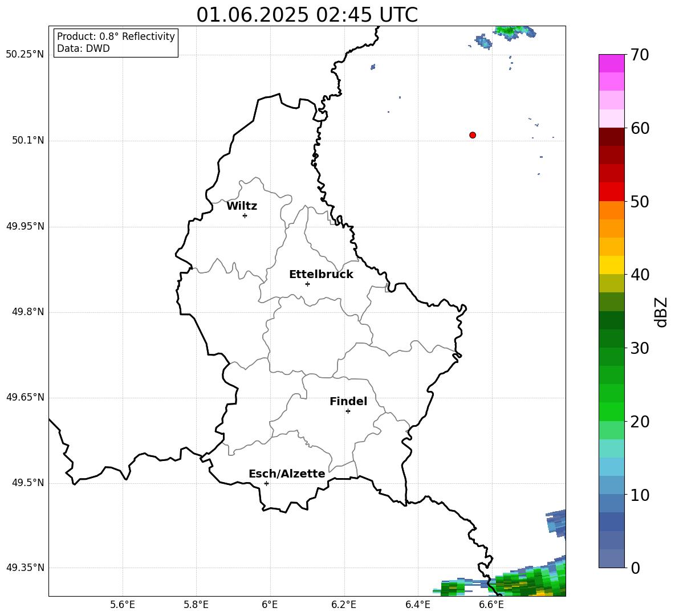
Task: Click the 49.8°N latitude label
Action: (x=28, y=312)
